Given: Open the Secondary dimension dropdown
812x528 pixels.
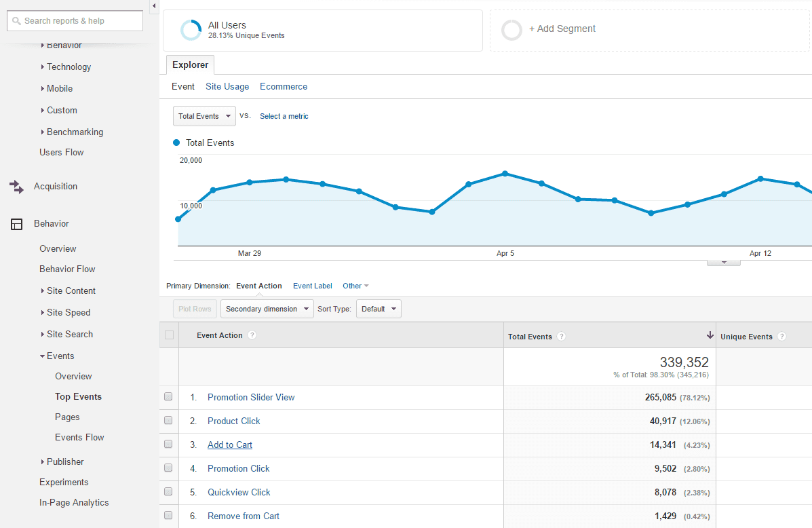Looking at the screenshot, I should coord(267,308).
